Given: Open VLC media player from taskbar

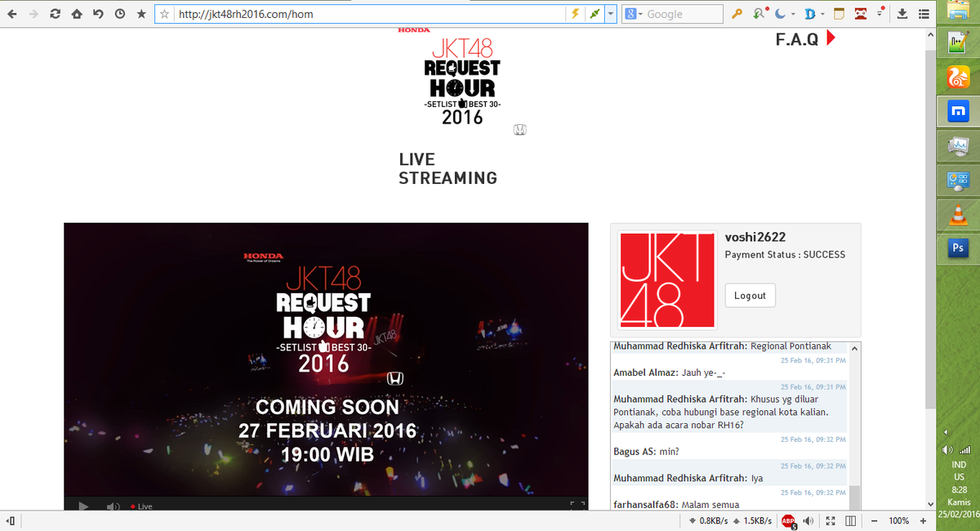Looking at the screenshot, I should [957, 216].
